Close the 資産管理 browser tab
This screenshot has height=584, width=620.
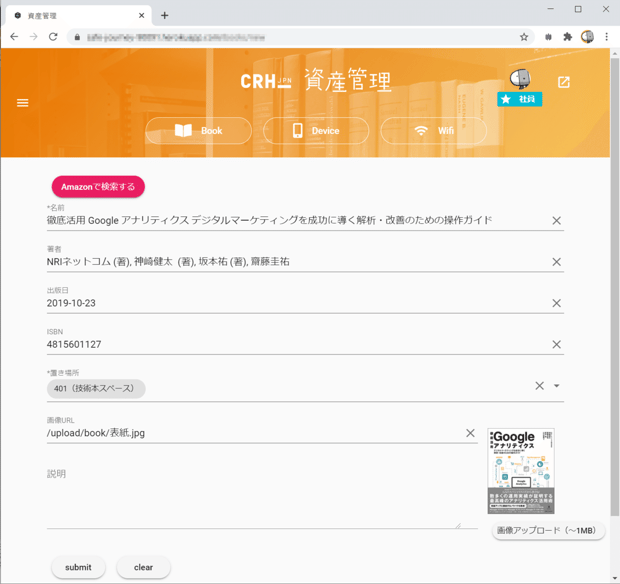tap(142, 15)
